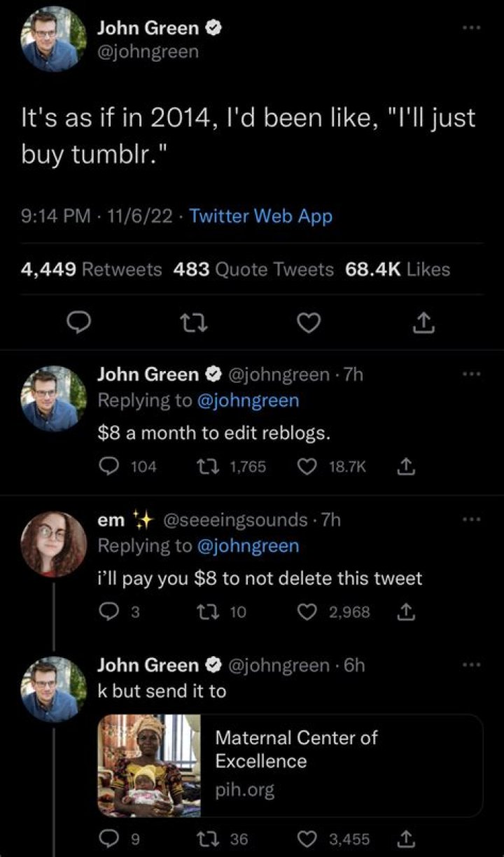Retweet the main "buy tumblr" tweet
The width and height of the screenshot is (504, 857).
point(191,321)
